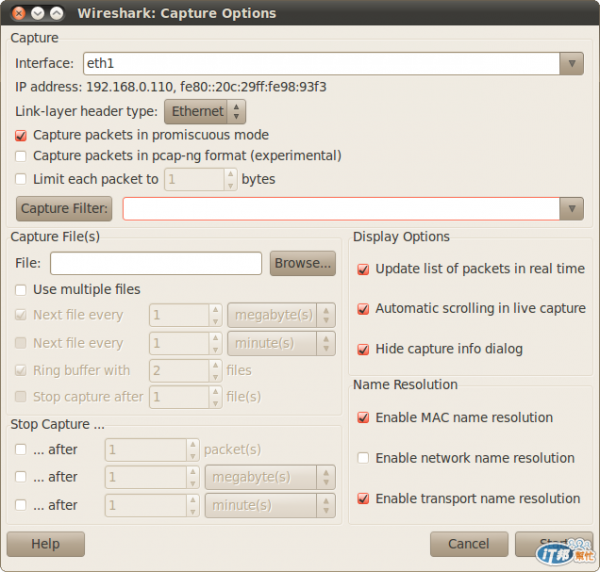
Task: Open megabyte(s) dropdown for Next file every
Action: click(x=281, y=315)
